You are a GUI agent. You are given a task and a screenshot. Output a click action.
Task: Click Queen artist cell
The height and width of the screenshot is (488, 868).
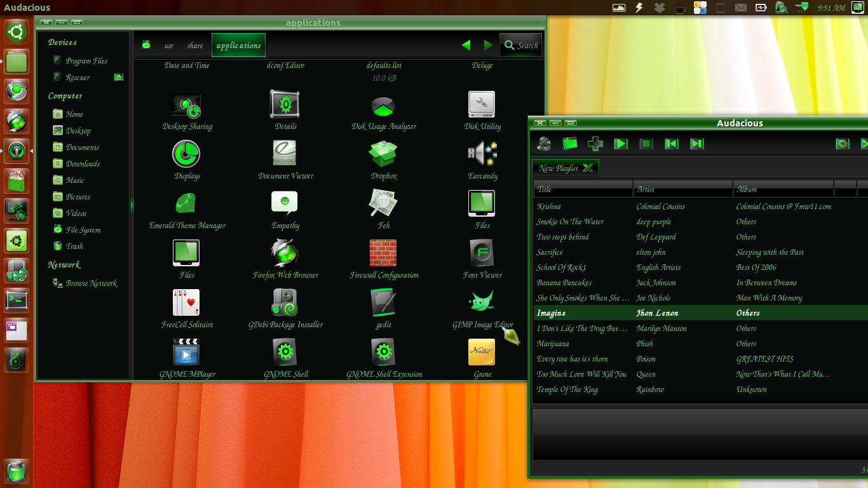click(646, 374)
